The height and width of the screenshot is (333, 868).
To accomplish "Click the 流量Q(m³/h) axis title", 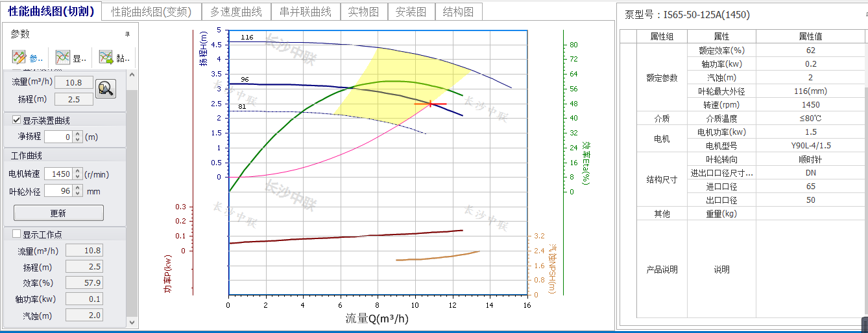I will (x=377, y=318).
